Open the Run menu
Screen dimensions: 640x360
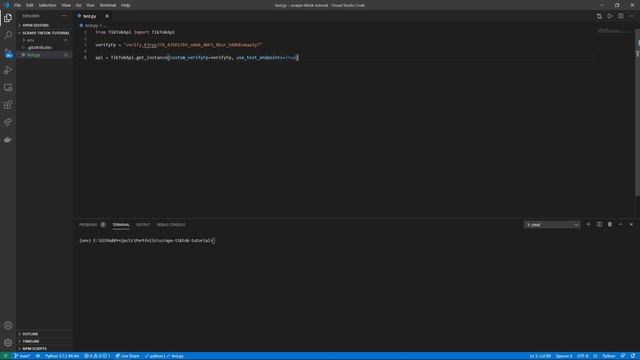(90, 5)
